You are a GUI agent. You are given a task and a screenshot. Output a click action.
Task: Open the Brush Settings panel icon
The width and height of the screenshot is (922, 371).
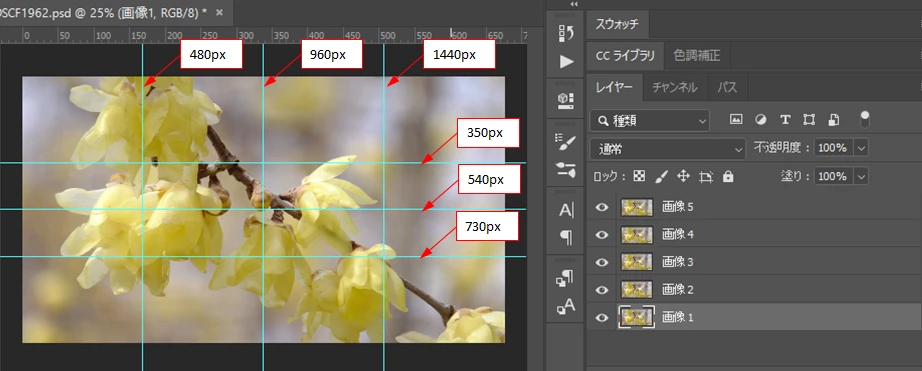566,142
